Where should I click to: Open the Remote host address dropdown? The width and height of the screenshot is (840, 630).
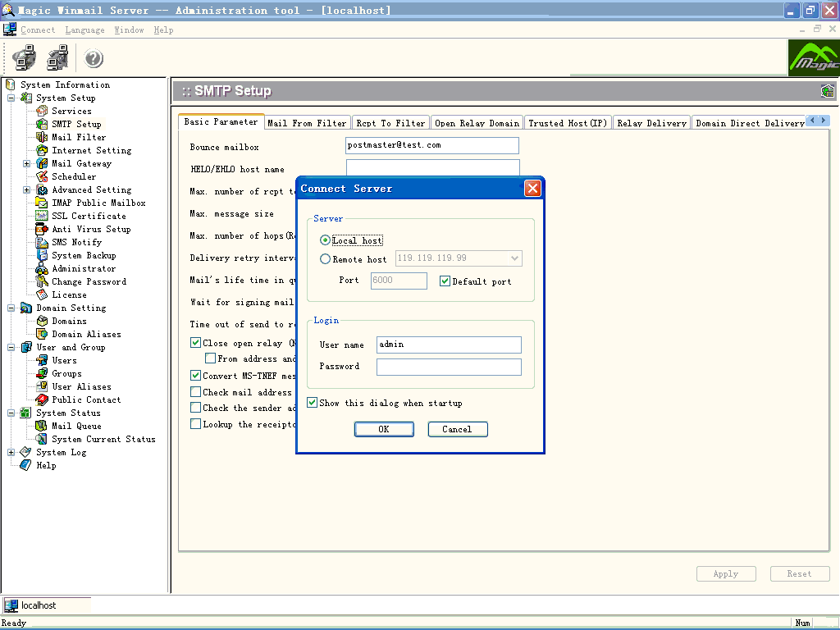click(x=514, y=258)
